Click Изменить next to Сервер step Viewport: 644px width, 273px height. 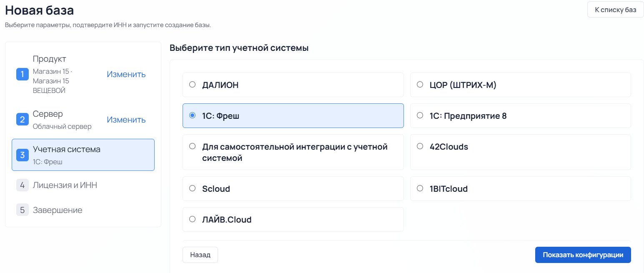point(126,120)
